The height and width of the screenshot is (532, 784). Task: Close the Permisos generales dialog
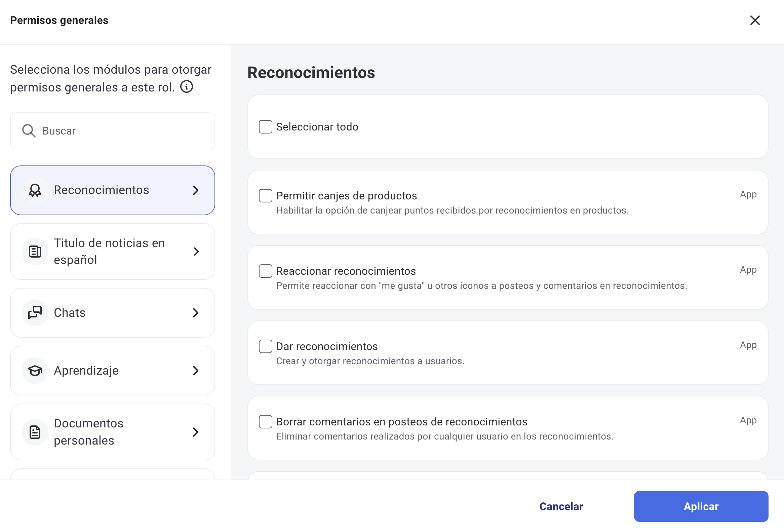755,20
